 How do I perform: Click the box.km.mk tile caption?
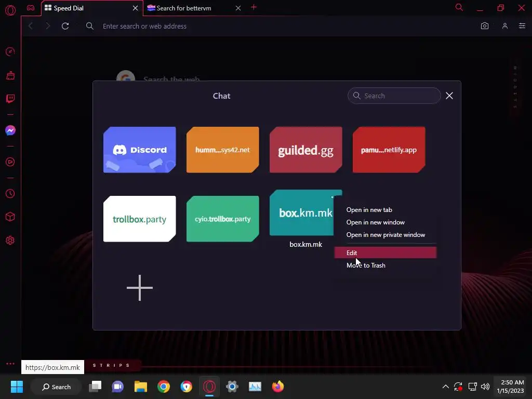pos(305,244)
